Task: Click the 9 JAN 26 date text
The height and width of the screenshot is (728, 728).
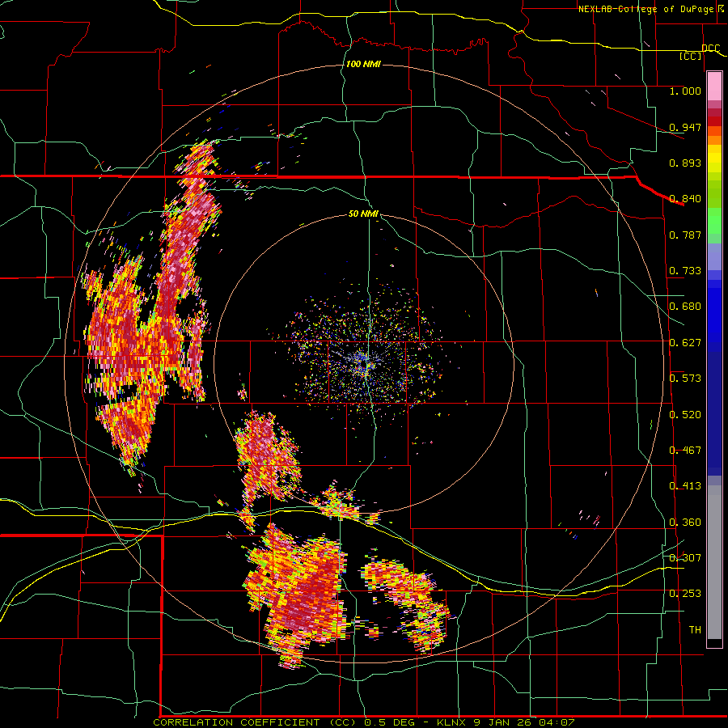Action: pos(502,722)
